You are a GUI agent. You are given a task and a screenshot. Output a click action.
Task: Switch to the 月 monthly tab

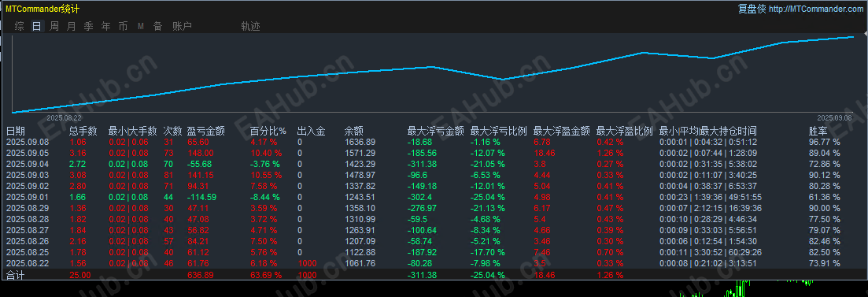click(72, 26)
